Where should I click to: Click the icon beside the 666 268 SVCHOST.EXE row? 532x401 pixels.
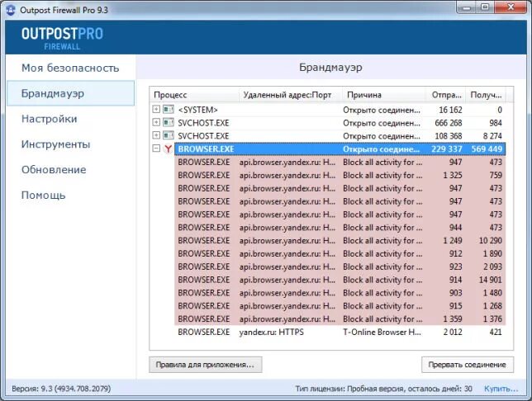(x=169, y=122)
